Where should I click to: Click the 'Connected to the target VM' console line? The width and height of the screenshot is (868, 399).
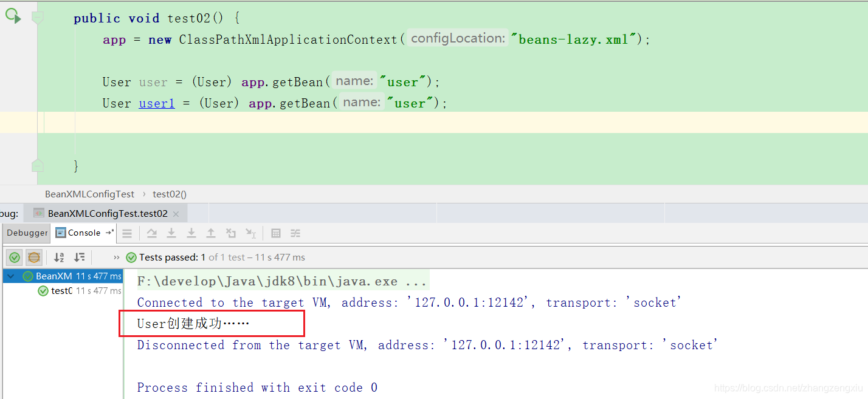click(409, 302)
